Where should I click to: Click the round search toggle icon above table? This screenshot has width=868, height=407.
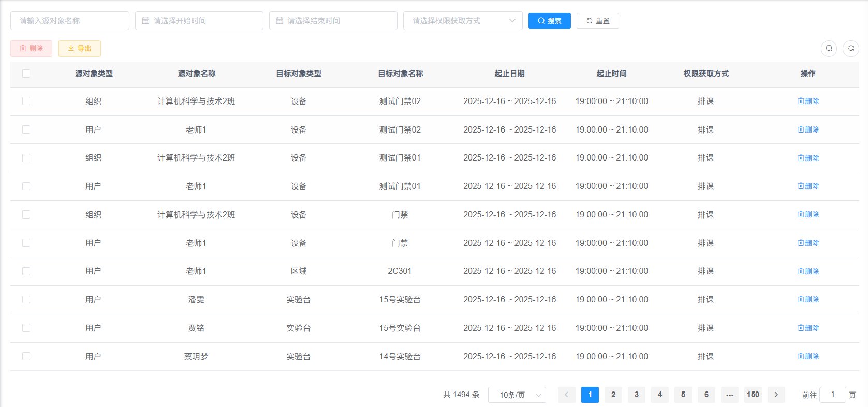coord(829,48)
